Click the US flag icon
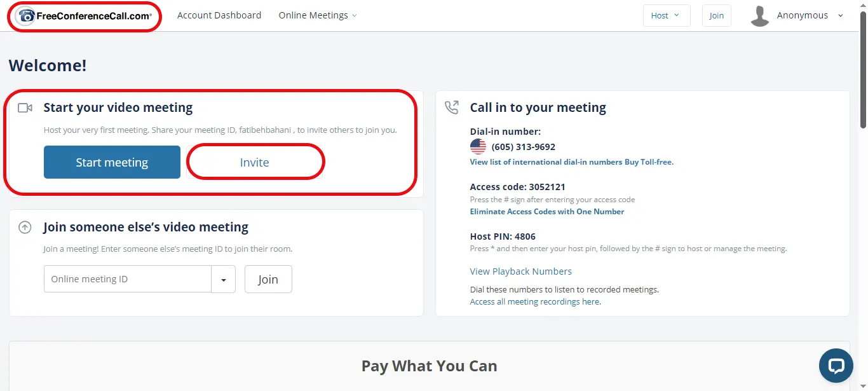 pos(478,147)
